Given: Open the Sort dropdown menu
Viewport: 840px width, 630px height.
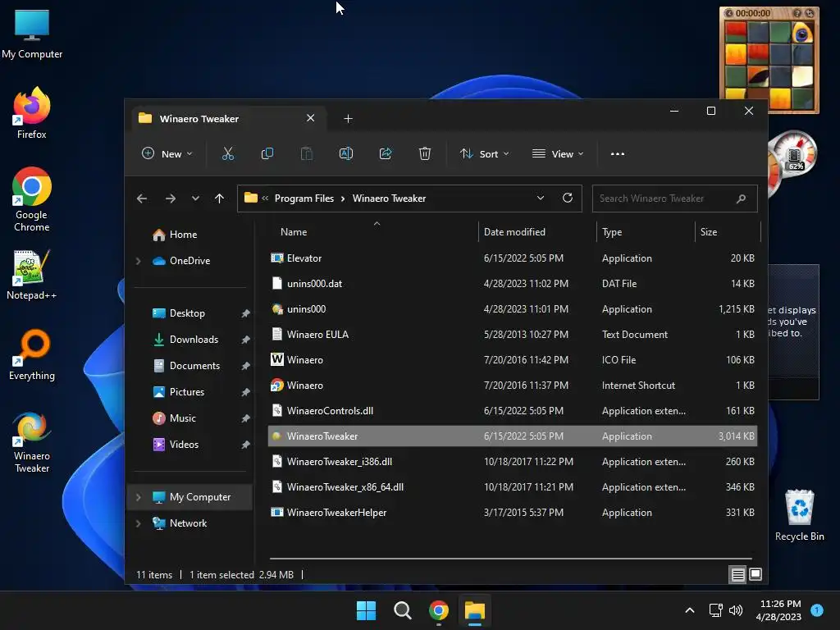Looking at the screenshot, I should click(x=484, y=153).
